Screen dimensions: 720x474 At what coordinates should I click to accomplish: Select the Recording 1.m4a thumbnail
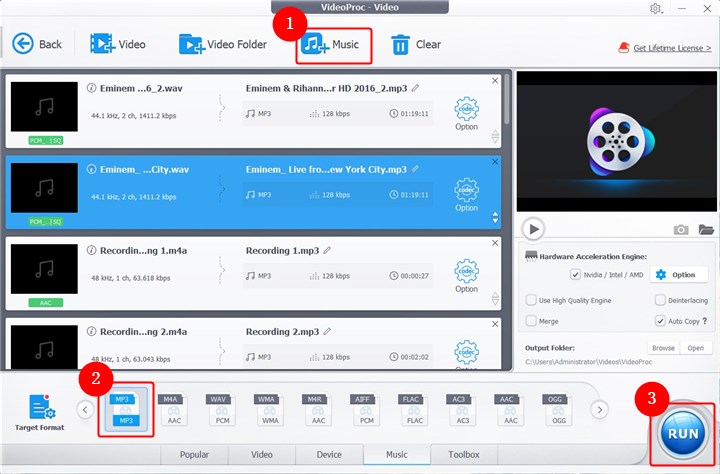pyautogui.click(x=44, y=269)
